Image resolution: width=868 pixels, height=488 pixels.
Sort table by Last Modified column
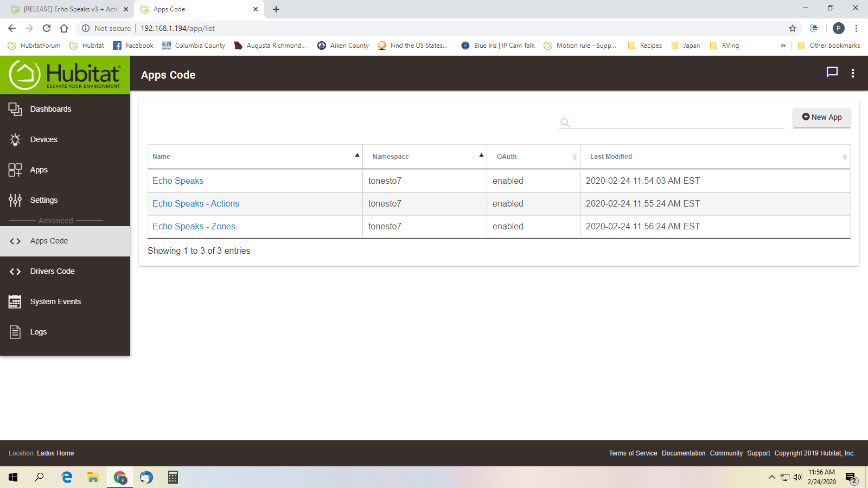714,157
